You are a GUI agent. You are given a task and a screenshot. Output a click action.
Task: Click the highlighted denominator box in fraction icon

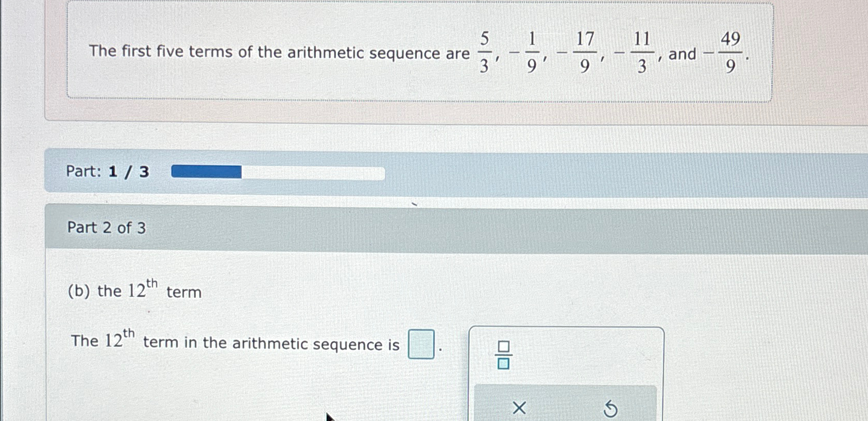tap(504, 364)
